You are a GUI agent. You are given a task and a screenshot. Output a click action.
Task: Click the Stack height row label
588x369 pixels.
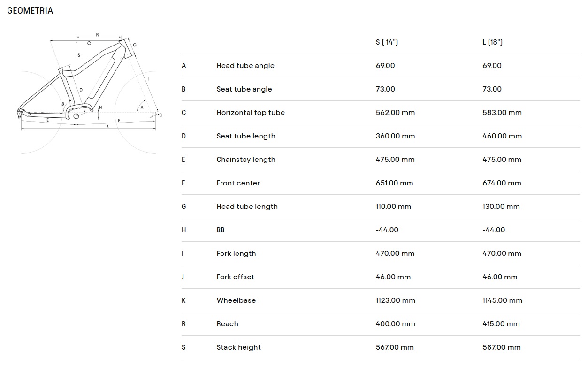(238, 347)
